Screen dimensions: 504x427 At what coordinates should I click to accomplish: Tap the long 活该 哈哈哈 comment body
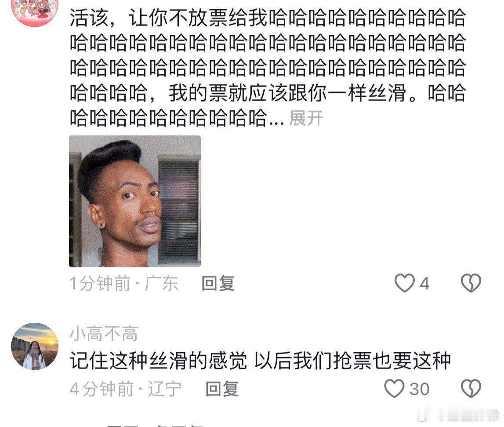268,68
